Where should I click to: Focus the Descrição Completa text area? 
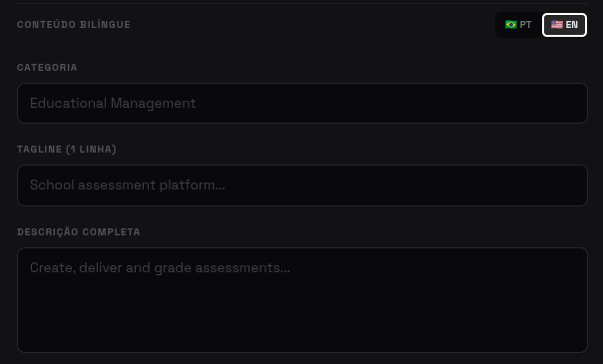pos(302,300)
